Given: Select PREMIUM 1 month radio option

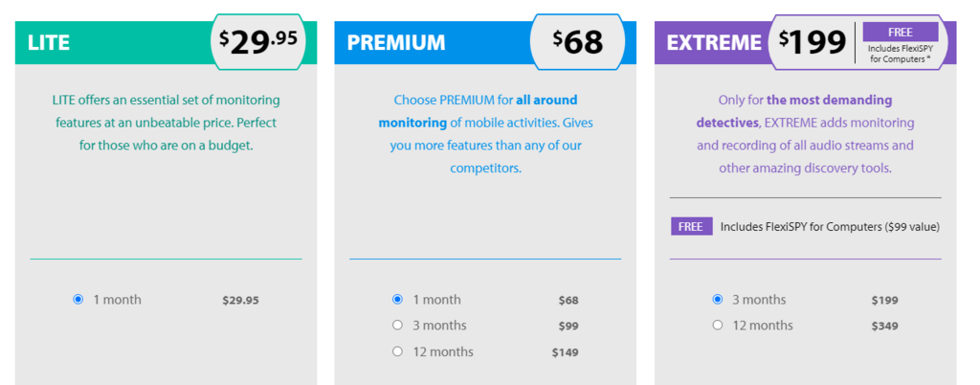Looking at the screenshot, I should [x=397, y=300].
